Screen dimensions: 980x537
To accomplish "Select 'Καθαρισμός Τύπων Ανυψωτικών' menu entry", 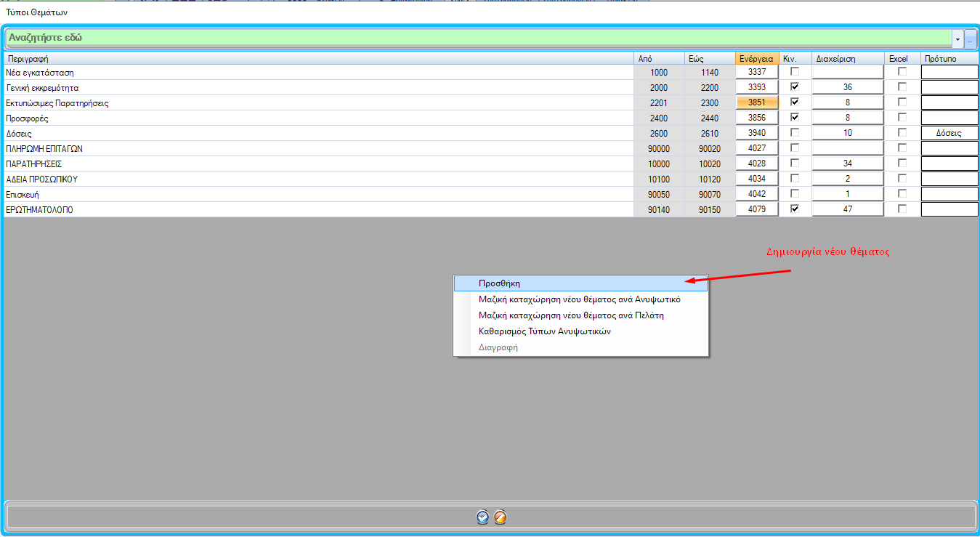I will coord(544,331).
